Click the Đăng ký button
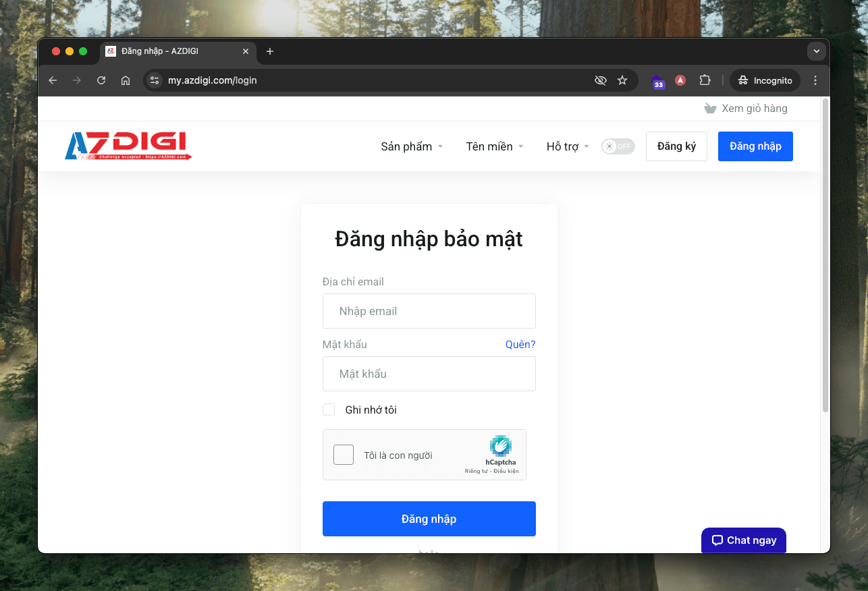Screen dimensions: 868x591 (676, 146)
